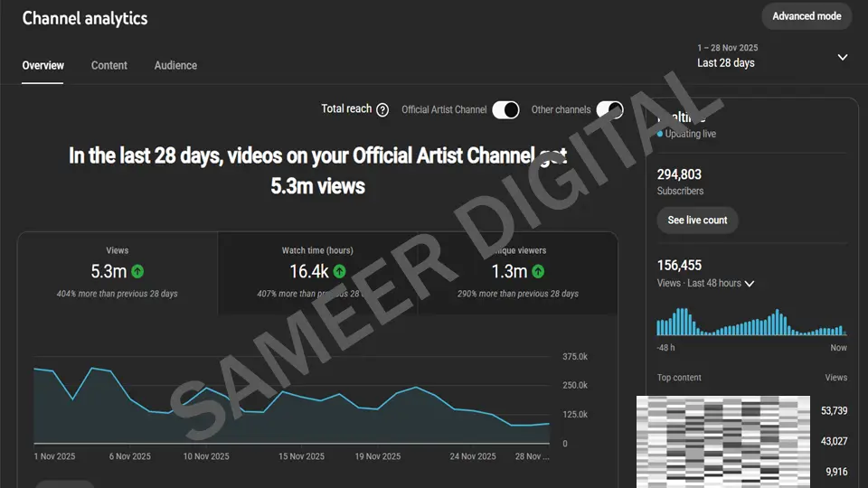
Task: Open top content thumbnail with 53,739 views
Action: tap(723, 411)
